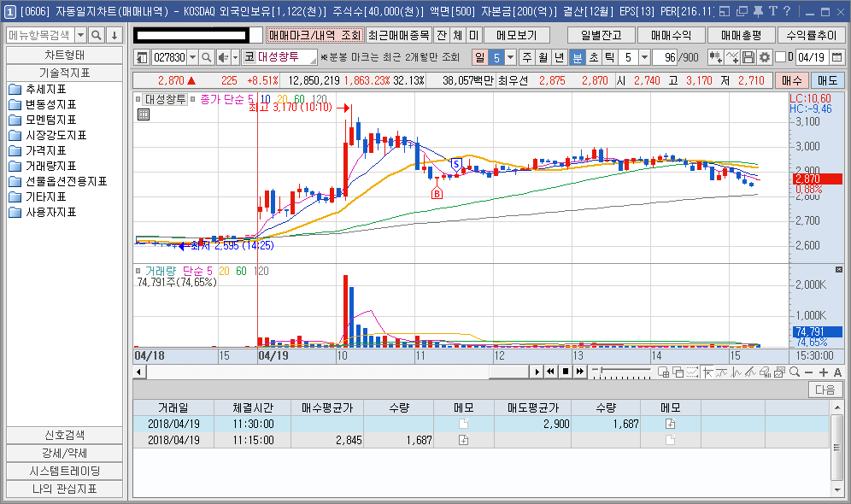Click the chart magnifier zoom icon
This screenshot has height=504, width=851.
click(795, 372)
